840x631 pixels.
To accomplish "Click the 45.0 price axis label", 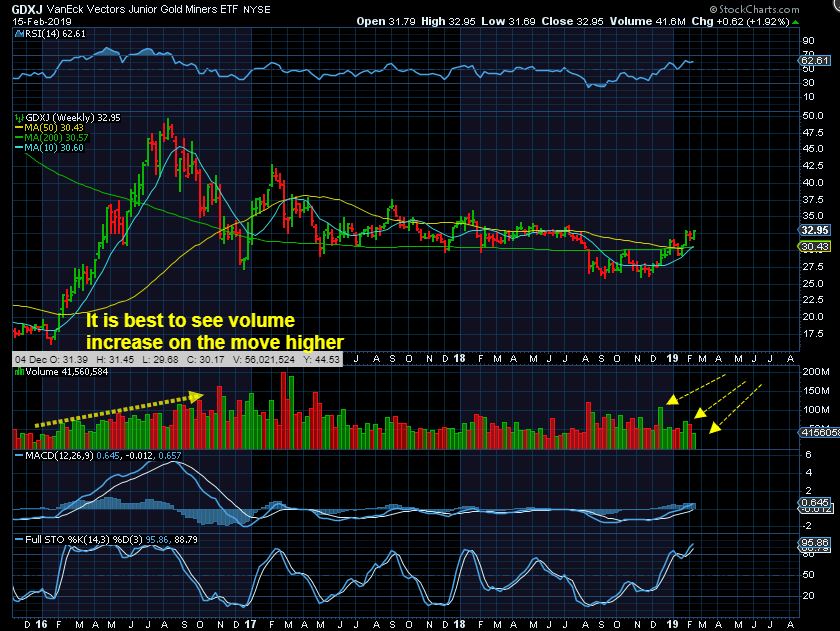I will pos(813,149).
